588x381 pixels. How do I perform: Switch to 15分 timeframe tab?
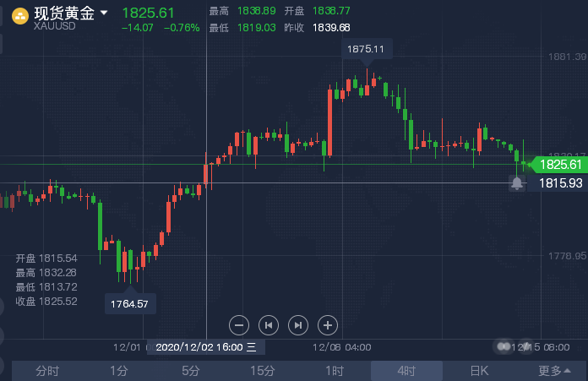click(x=263, y=371)
